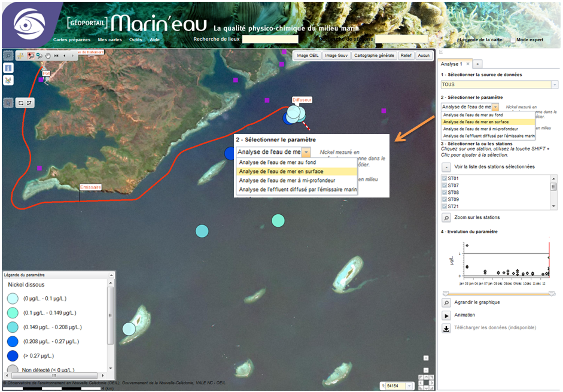This screenshot has height=392, width=563.
Task: Click the information tool icon
Action: click(x=8, y=68)
